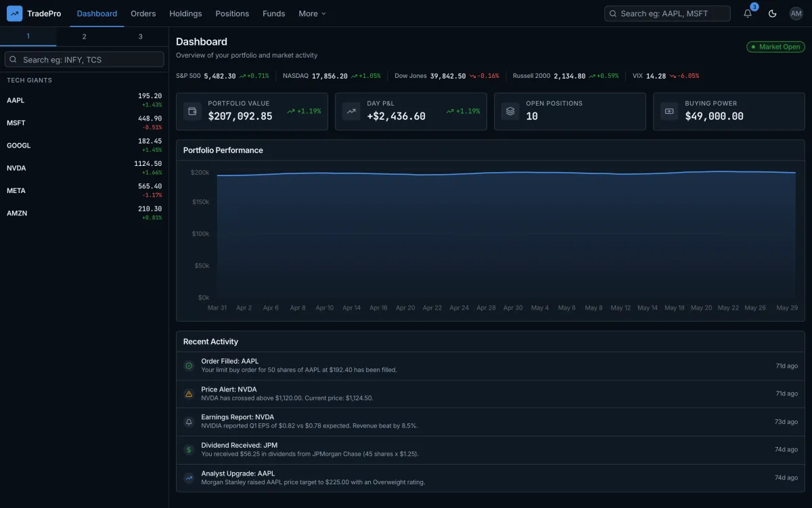This screenshot has width=812, height=508.
Task: Open the Funds tab
Action: (274, 14)
